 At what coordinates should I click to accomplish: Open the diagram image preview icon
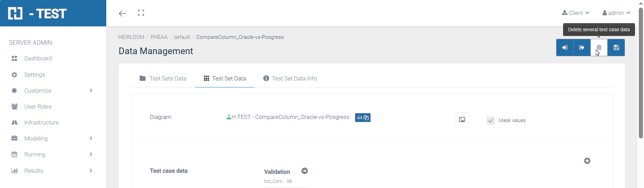[x=462, y=120]
